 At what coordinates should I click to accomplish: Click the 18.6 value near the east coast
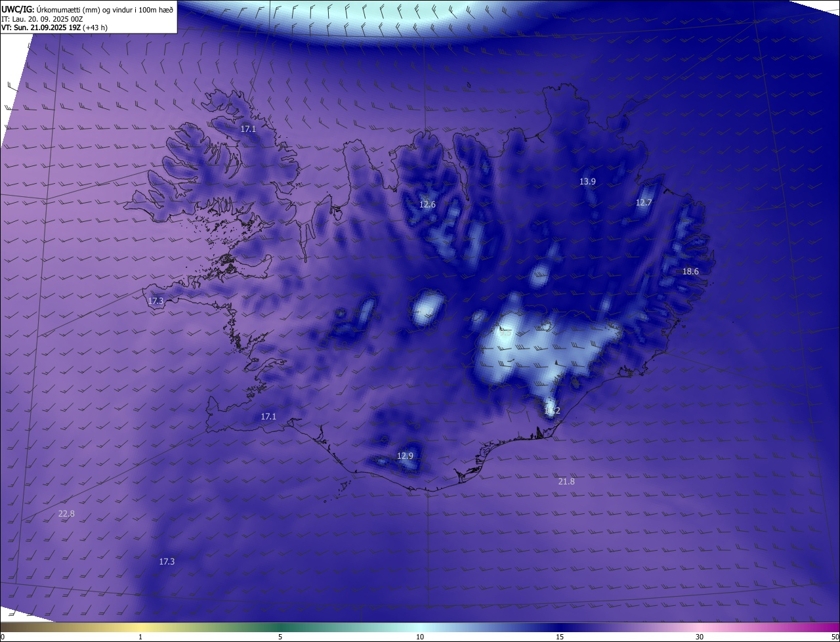(690, 272)
